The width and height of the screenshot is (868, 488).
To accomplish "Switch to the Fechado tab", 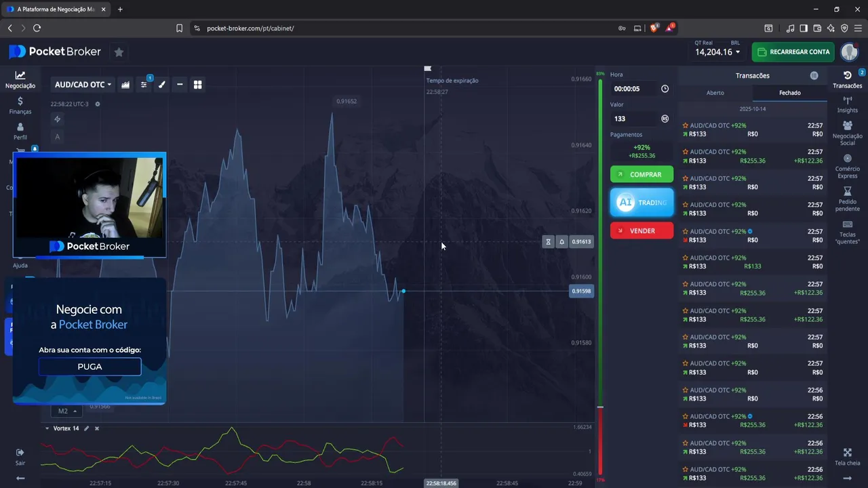I will click(789, 93).
